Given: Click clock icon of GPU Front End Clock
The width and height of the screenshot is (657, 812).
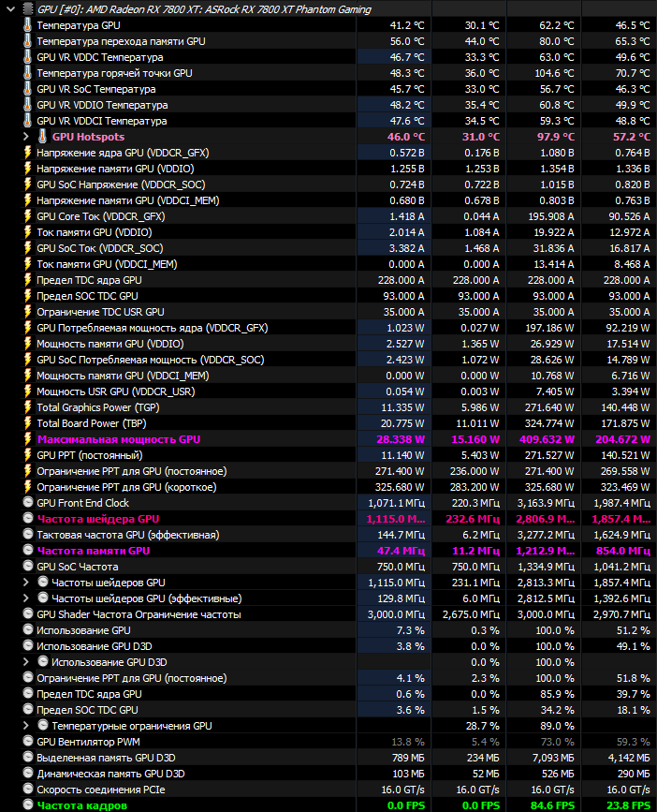Looking at the screenshot, I should point(28,502).
